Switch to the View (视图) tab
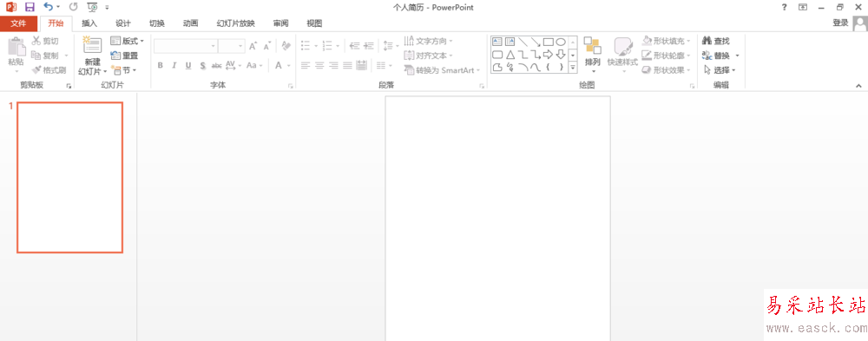Screen dimensions: 868x341 pyautogui.click(x=314, y=23)
